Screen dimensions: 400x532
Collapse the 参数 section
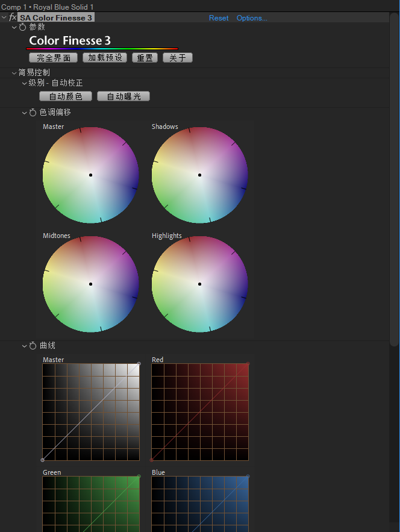pyautogui.click(x=14, y=28)
